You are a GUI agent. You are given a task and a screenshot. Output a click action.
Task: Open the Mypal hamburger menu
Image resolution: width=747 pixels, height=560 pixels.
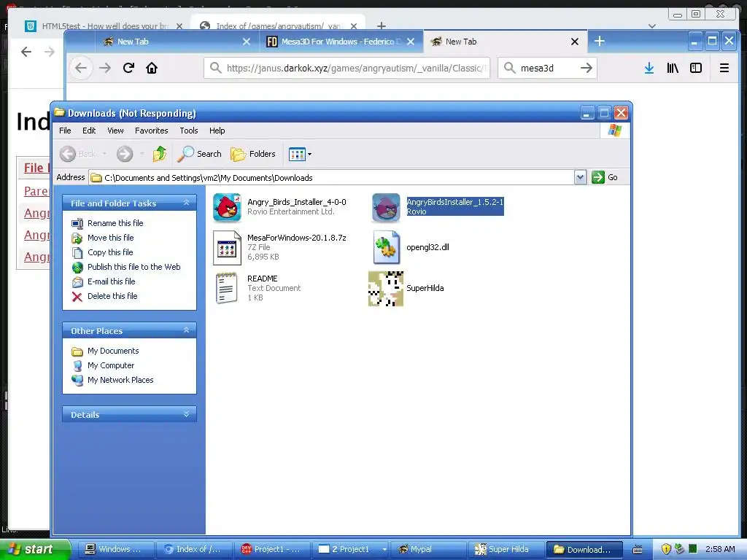tap(724, 68)
